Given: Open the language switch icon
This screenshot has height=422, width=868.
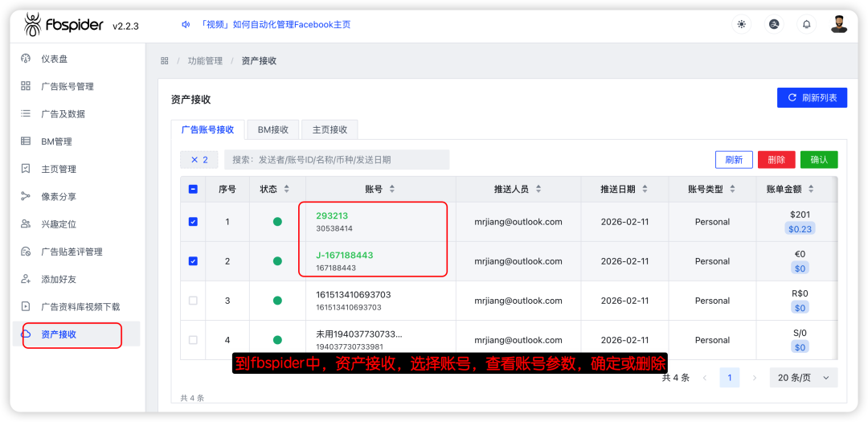Looking at the screenshot, I should [775, 24].
